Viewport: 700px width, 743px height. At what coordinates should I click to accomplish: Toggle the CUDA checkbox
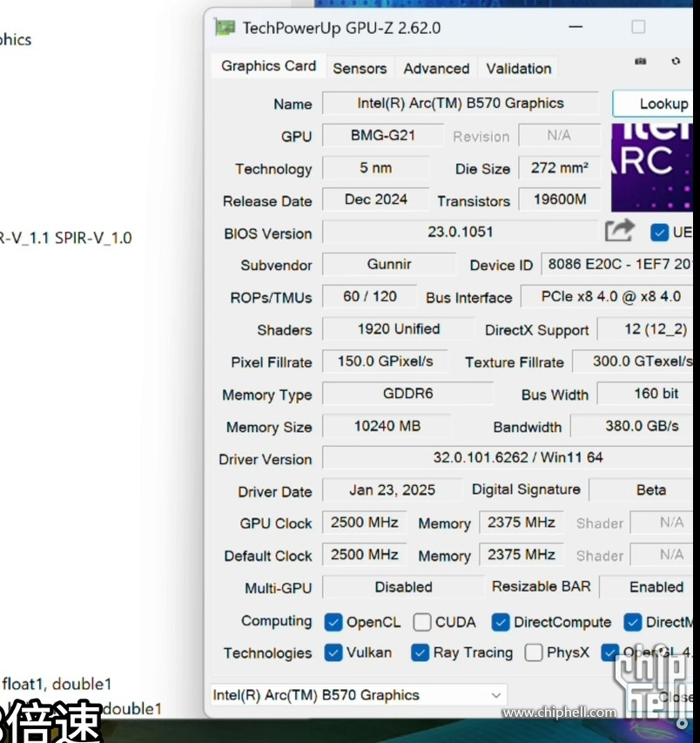click(x=422, y=622)
